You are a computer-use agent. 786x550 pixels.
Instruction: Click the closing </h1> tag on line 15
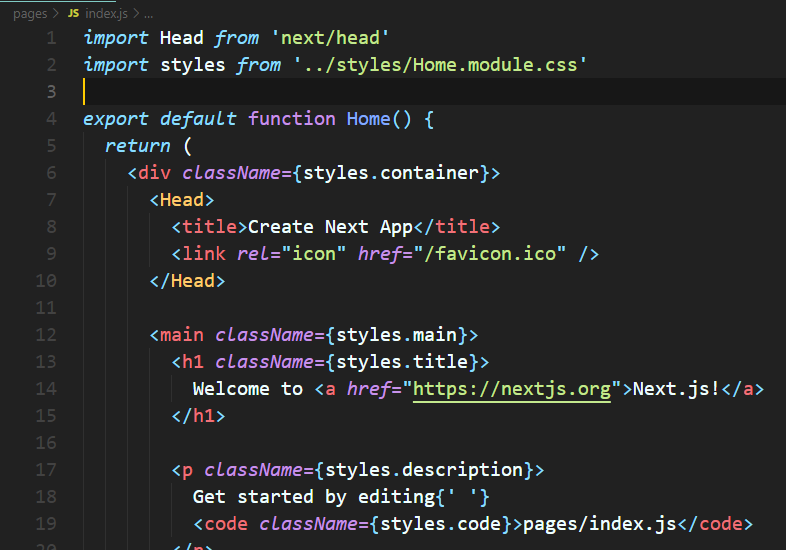pyautogui.click(x=199, y=416)
